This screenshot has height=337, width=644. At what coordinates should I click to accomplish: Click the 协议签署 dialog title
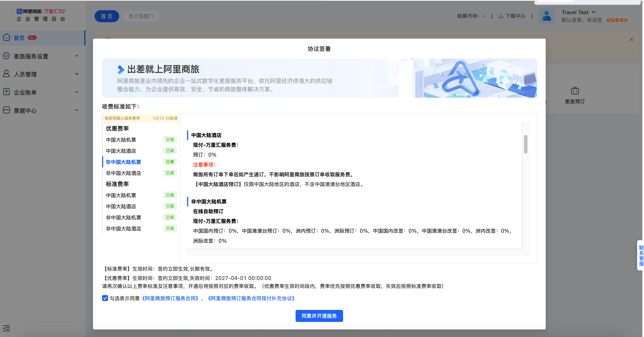click(319, 49)
